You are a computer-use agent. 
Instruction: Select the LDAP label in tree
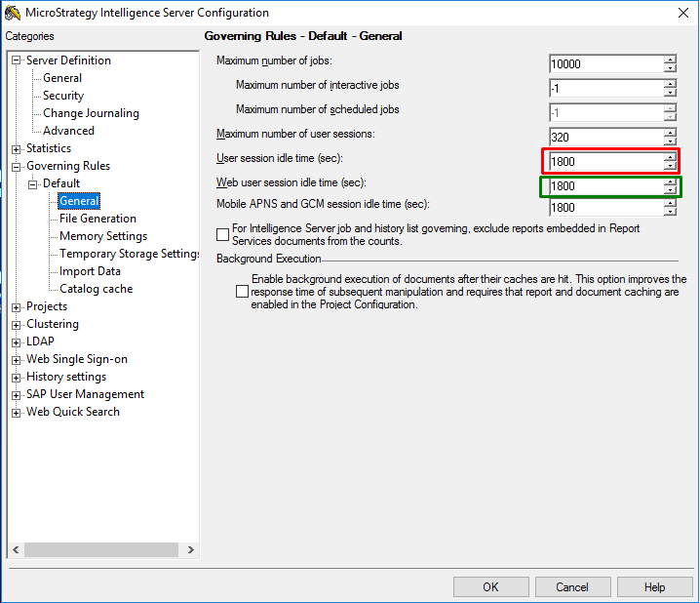[40, 342]
